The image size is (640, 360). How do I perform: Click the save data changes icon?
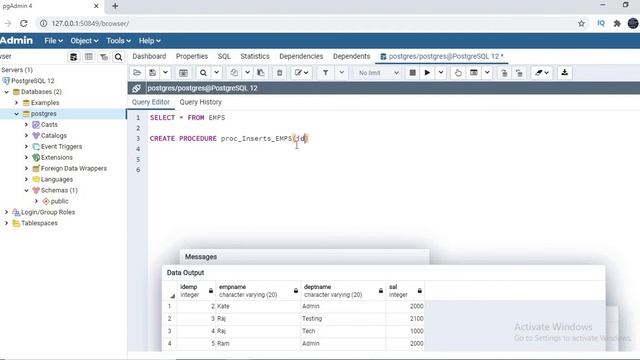point(183,73)
